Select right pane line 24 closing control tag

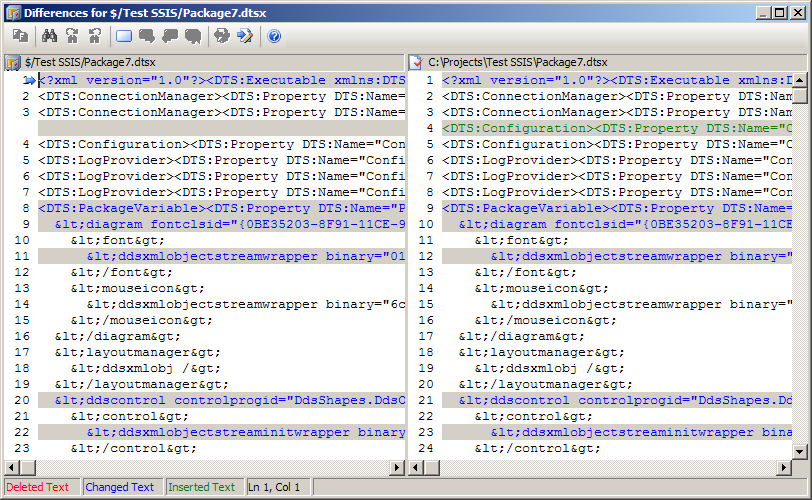(538, 449)
